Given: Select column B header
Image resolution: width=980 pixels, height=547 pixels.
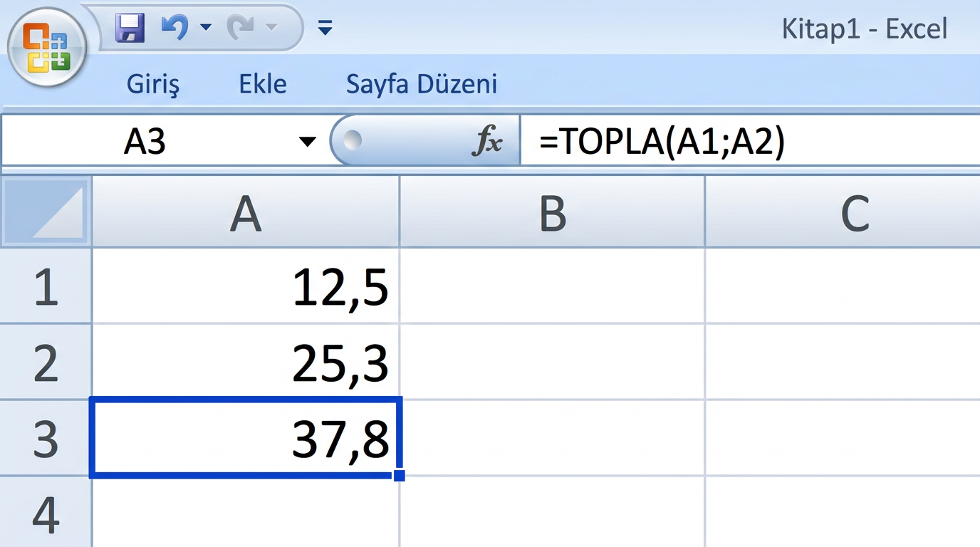Looking at the screenshot, I should (x=552, y=212).
